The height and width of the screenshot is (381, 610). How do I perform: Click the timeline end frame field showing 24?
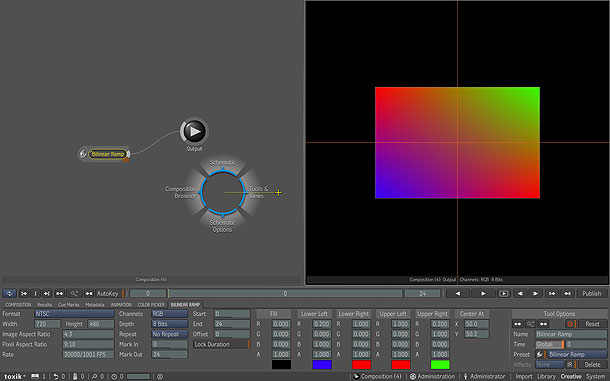point(422,293)
